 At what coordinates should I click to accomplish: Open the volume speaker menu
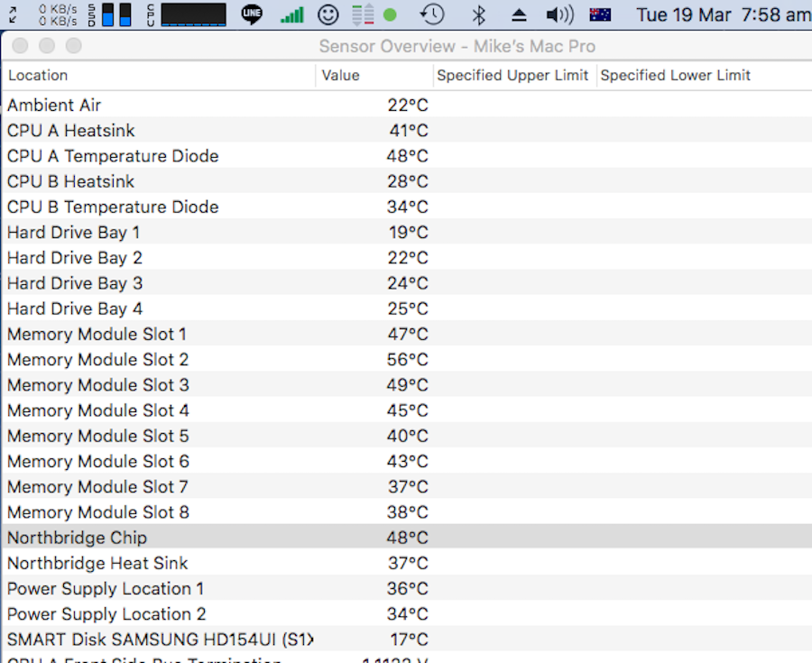click(559, 15)
